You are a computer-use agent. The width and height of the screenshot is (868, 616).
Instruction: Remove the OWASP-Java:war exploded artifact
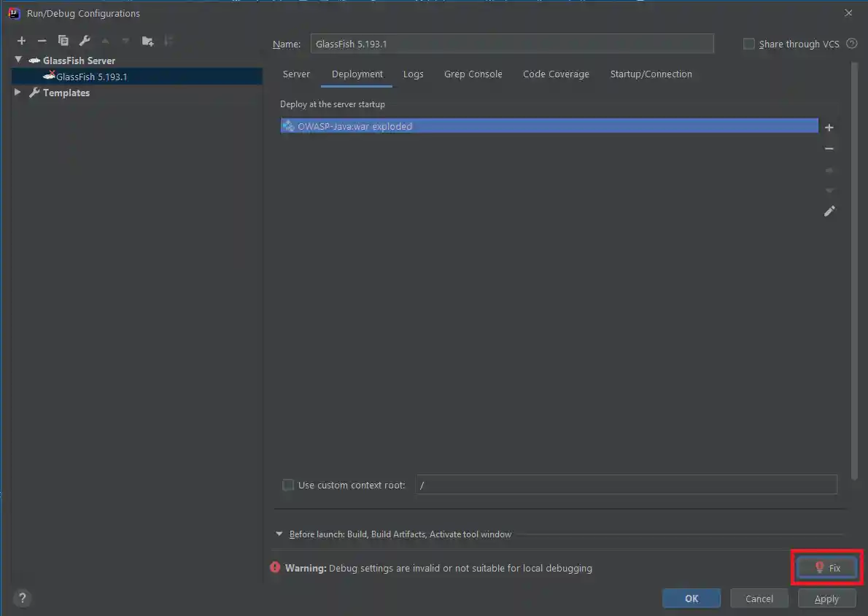[x=829, y=148]
